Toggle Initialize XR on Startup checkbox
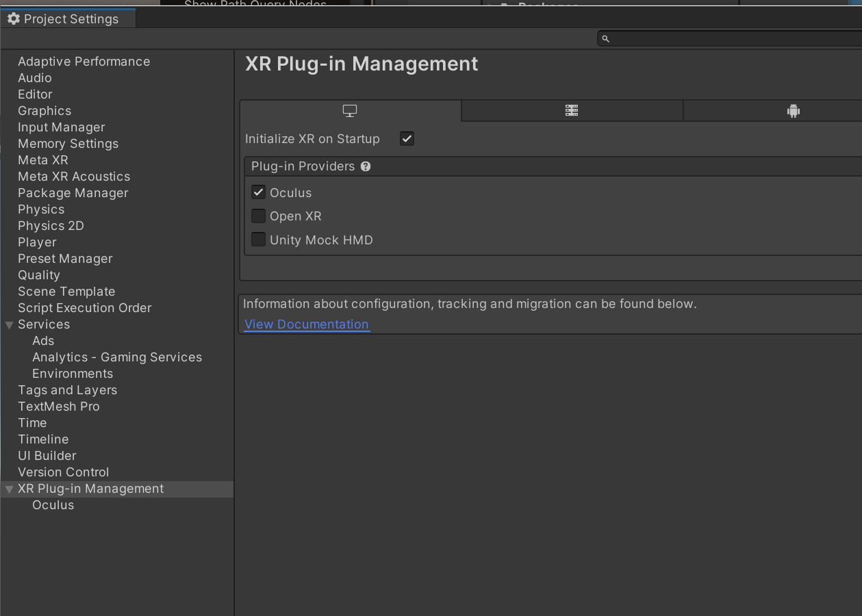This screenshot has height=616, width=862. tap(407, 139)
